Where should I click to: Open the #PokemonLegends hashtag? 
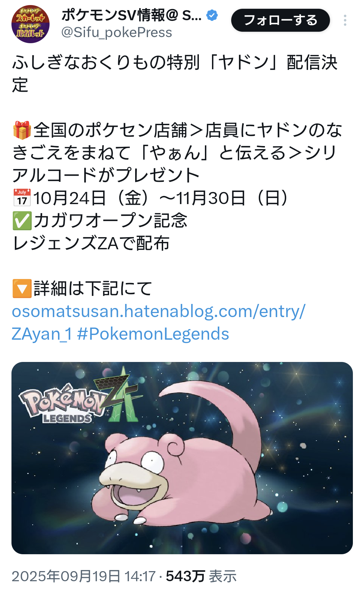pos(153,334)
